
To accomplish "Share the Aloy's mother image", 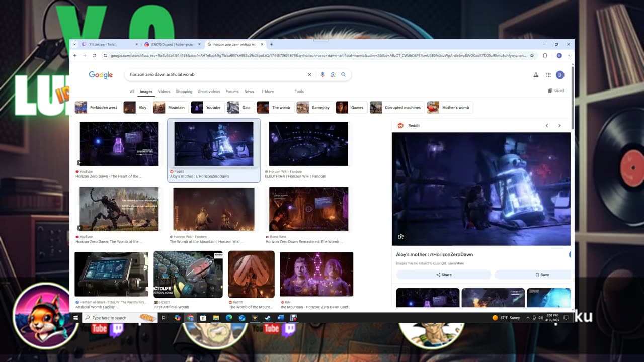I will pyautogui.click(x=444, y=275).
